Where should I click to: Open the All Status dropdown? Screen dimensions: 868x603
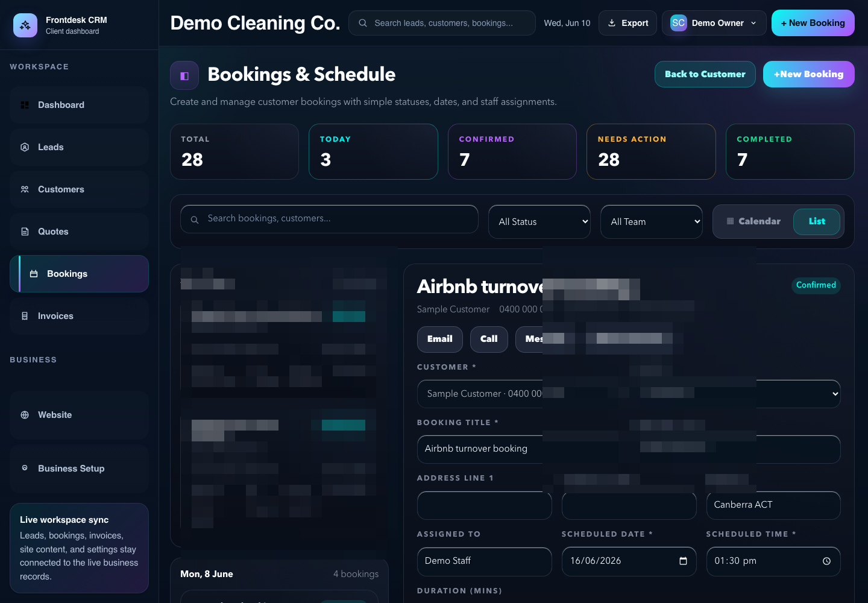point(539,222)
